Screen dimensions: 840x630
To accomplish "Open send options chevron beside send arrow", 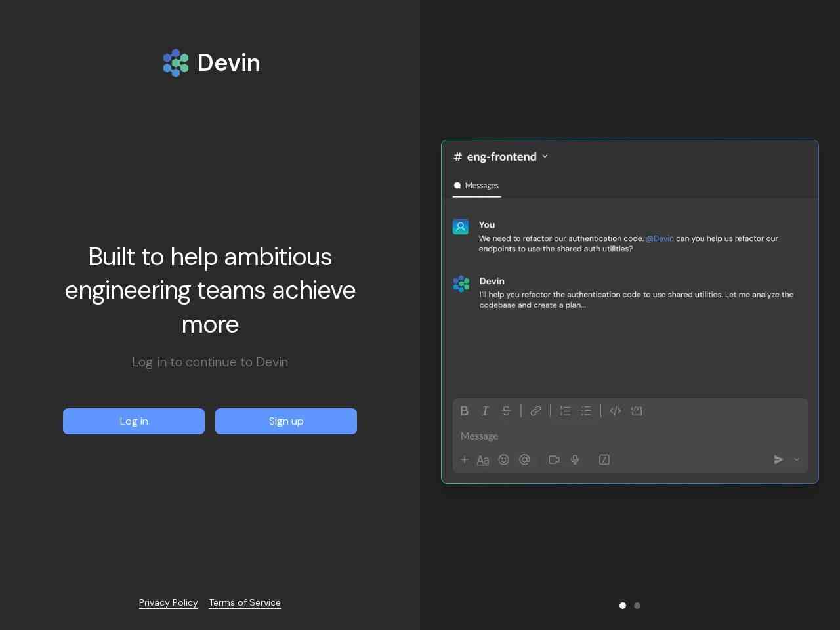I will 797,459.
